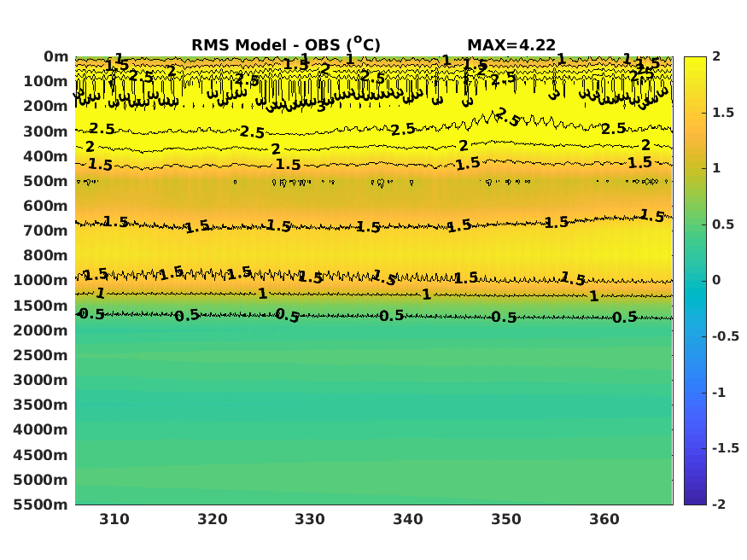Click the '350' x-axis tick label
The width and height of the screenshot is (747, 560).
click(x=506, y=519)
